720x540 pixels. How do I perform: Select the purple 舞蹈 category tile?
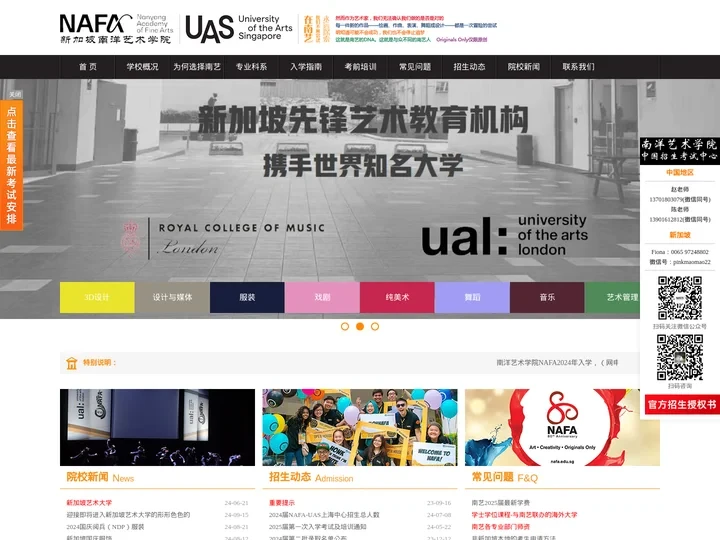[x=472, y=298]
